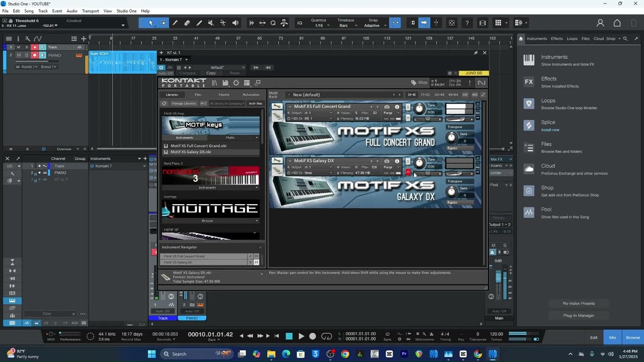Toggle the loop playback button
This screenshot has width=644, height=362.
coord(327,336)
